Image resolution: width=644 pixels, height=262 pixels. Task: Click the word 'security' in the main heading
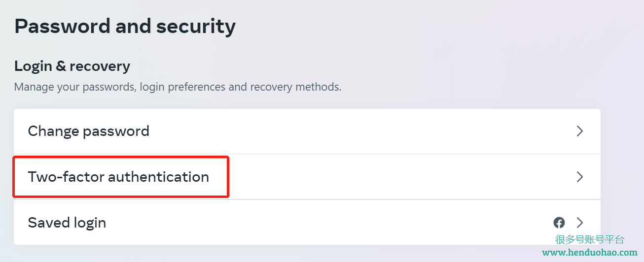tap(196, 26)
